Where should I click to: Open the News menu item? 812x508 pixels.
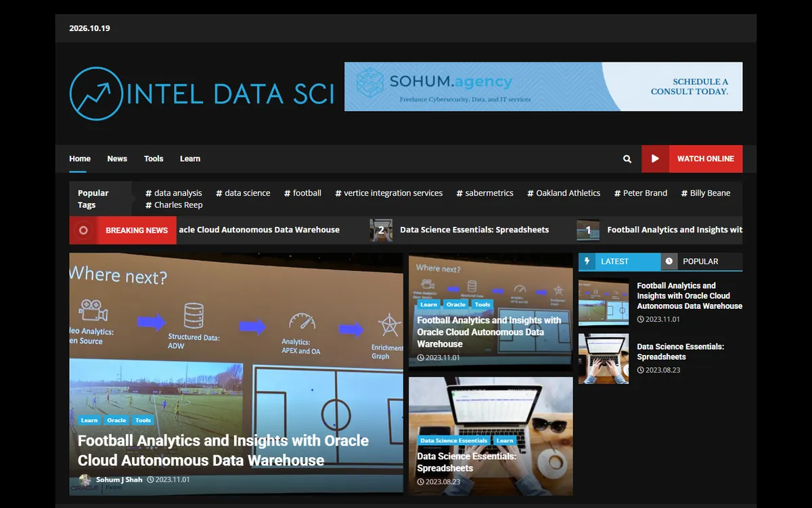tap(117, 159)
